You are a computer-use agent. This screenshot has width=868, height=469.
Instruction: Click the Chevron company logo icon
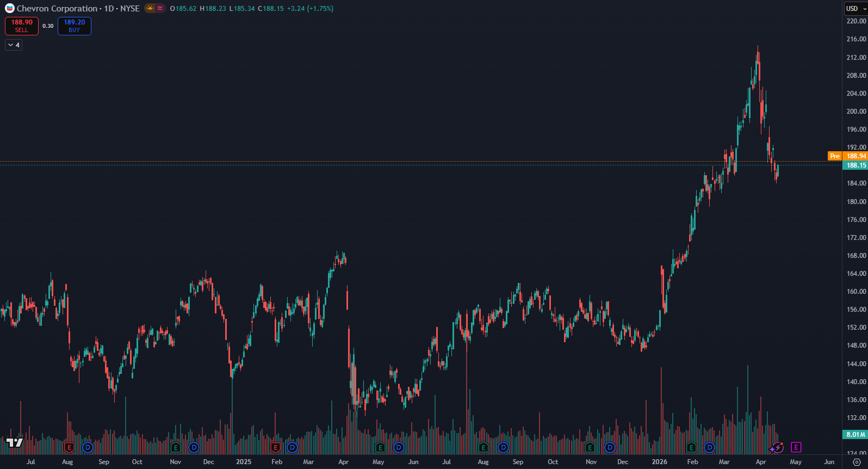[x=10, y=9]
